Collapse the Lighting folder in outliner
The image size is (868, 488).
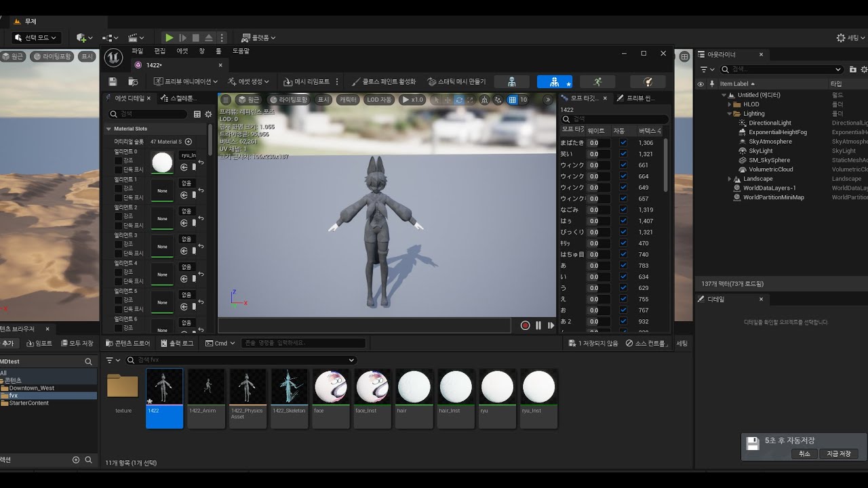[x=730, y=114]
